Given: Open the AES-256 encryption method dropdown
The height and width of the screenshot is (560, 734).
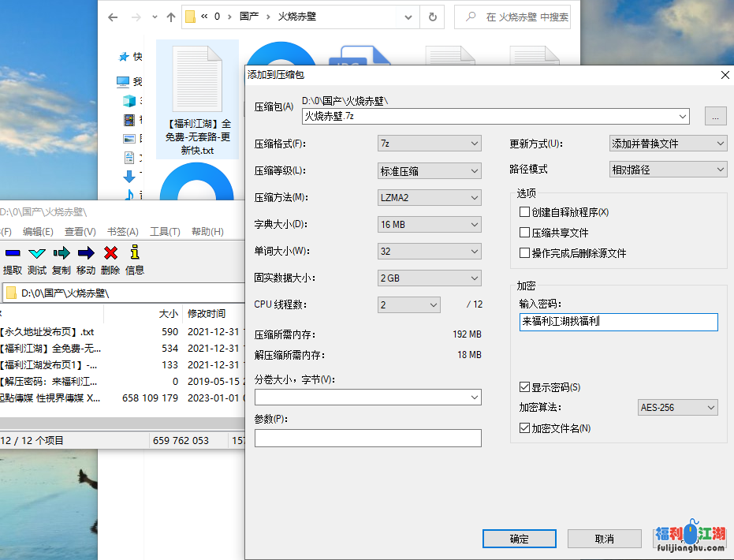Looking at the screenshot, I should tap(677, 408).
